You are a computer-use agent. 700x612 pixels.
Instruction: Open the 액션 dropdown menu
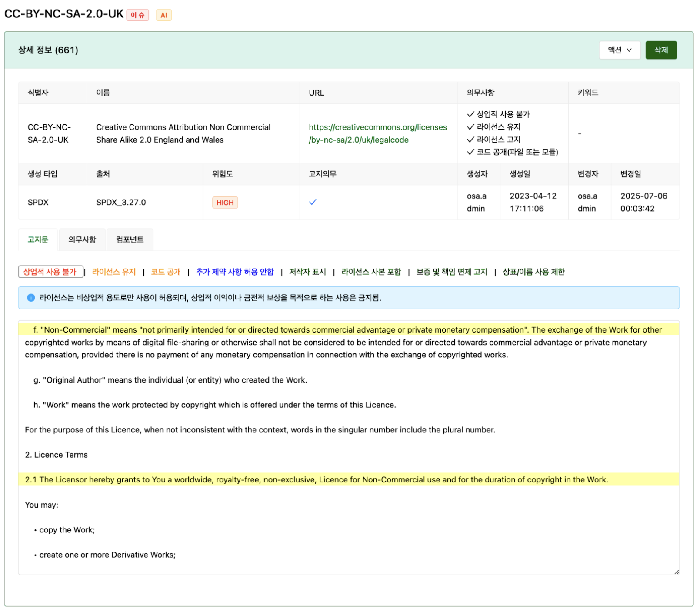(x=619, y=50)
